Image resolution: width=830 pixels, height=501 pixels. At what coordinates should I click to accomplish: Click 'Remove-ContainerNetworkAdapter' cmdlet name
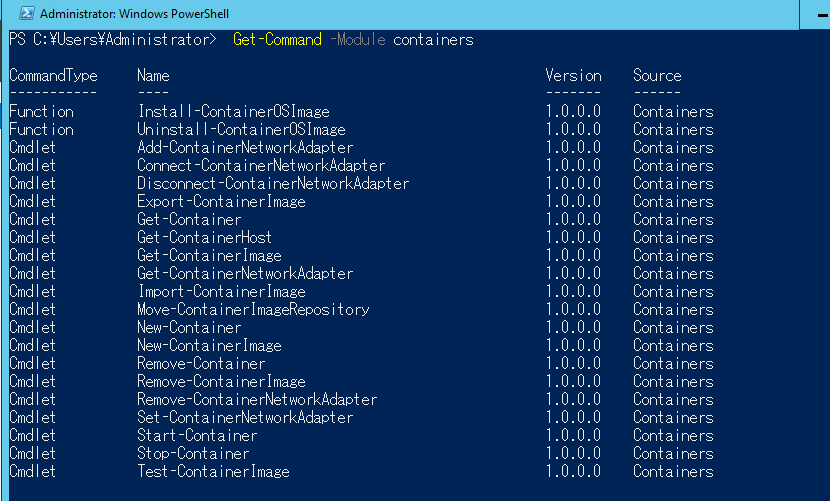[x=257, y=400]
